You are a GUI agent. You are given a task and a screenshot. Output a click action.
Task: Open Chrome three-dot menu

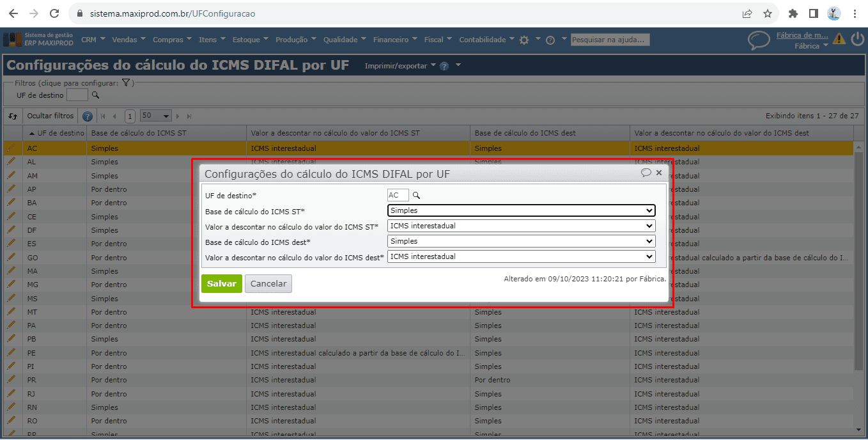click(855, 13)
